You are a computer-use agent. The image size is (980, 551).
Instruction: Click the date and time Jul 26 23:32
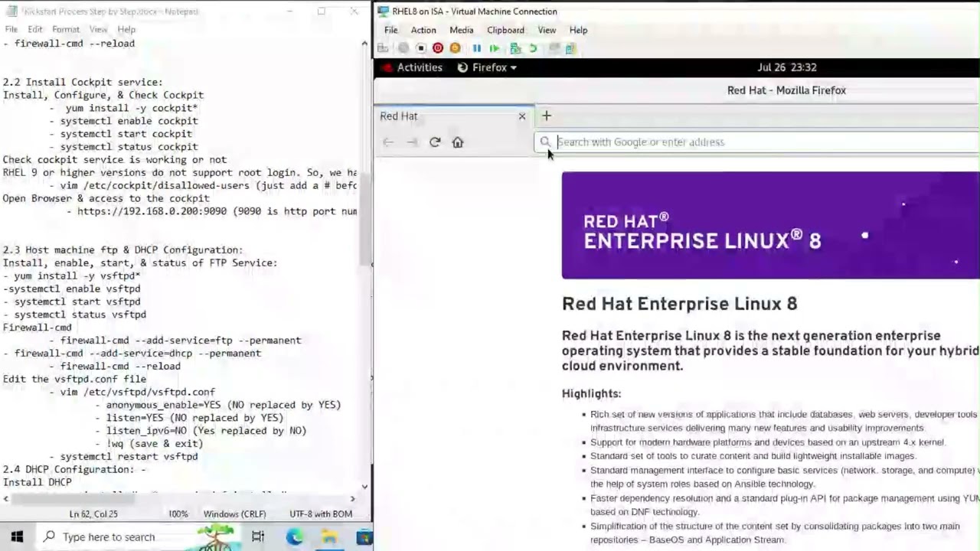[x=787, y=67]
